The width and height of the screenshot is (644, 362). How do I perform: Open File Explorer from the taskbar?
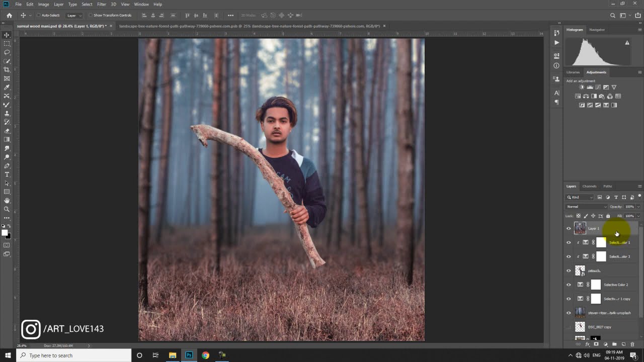(x=173, y=355)
